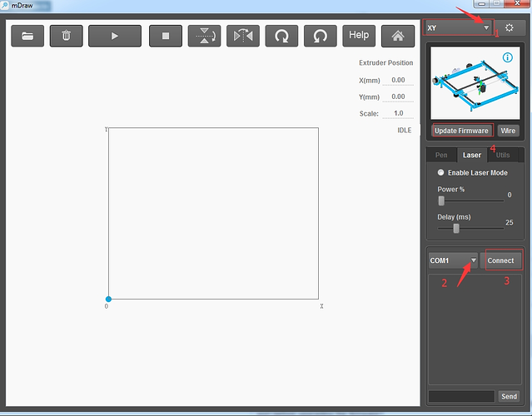Click the Extruder Position label

click(386, 62)
